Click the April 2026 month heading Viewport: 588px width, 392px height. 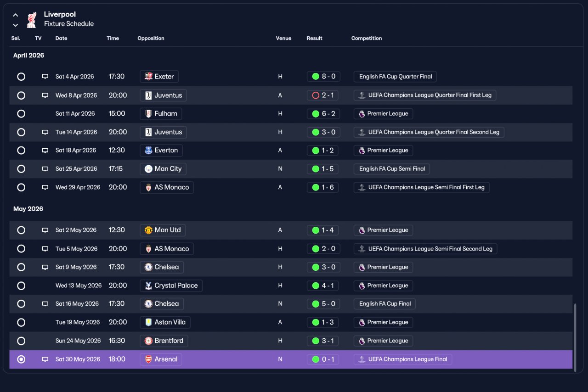point(28,56)
